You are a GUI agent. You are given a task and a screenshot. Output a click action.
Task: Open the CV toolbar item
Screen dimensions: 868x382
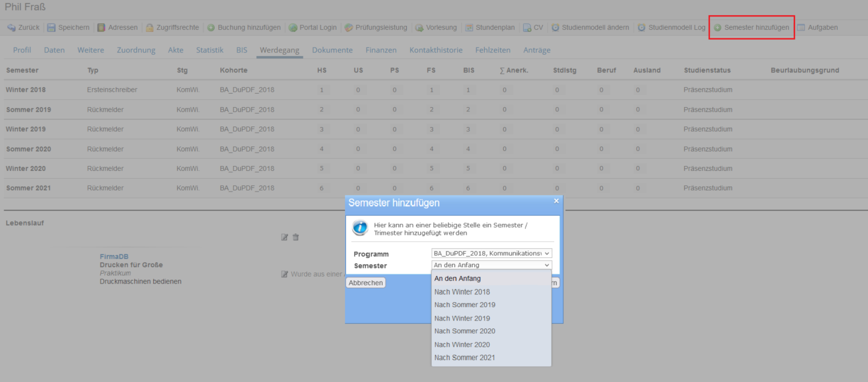click(x=533, y=27)
